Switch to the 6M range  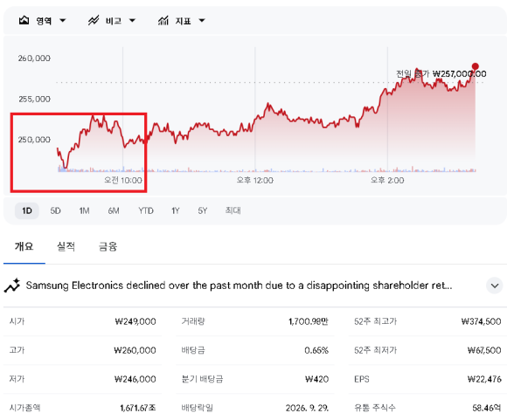pos(114,210)
